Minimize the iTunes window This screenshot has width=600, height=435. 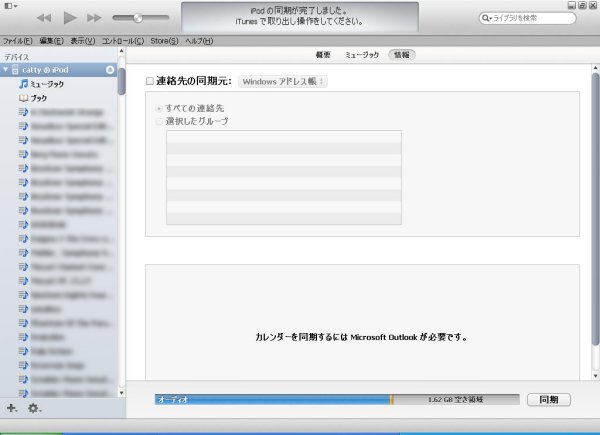572,5
